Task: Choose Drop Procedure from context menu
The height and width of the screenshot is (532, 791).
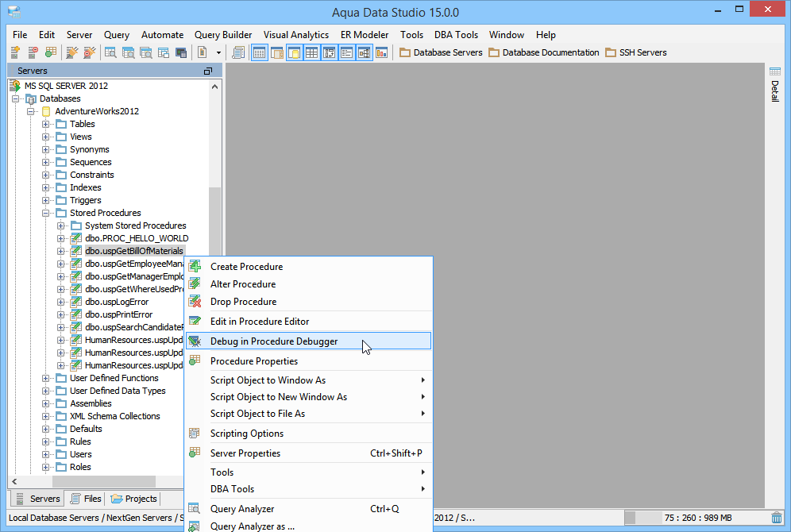Action: pyautogui.click(x=309, y=302)
